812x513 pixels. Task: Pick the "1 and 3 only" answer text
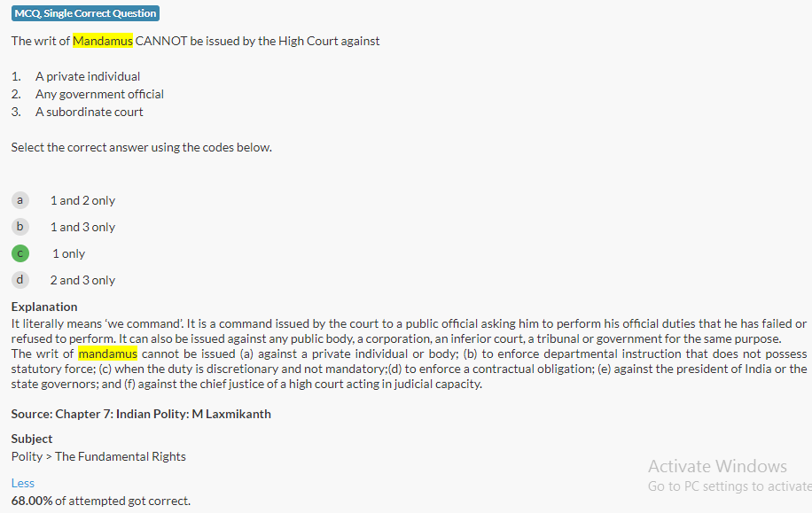click(x=82, y=227)
